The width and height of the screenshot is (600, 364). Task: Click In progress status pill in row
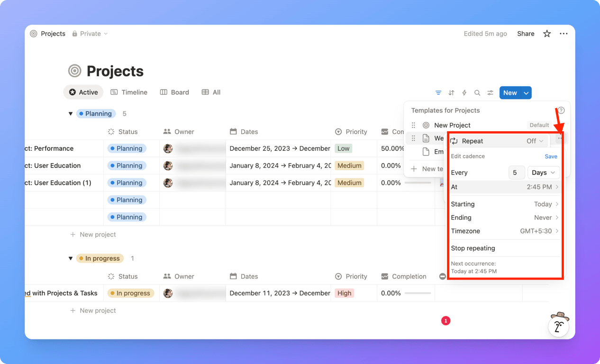131,293
